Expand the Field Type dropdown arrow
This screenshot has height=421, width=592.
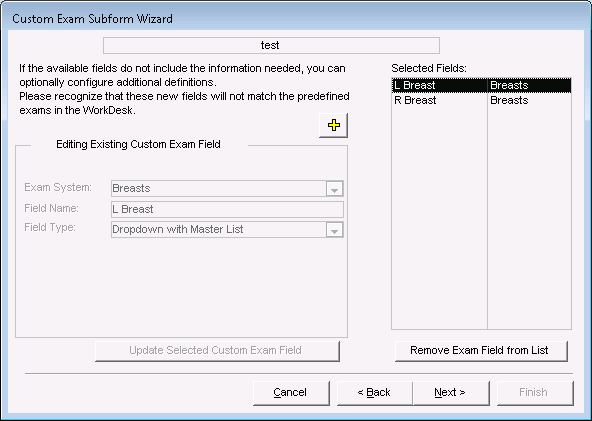point(335,230)
